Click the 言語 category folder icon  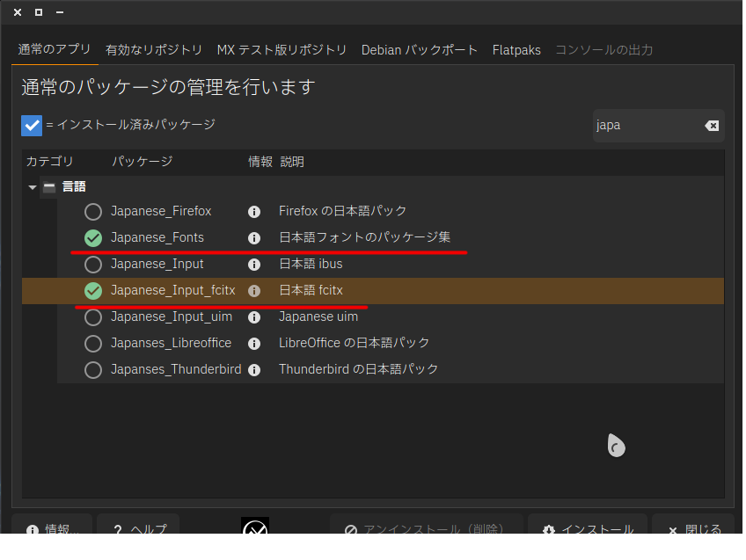coord(49,187)
